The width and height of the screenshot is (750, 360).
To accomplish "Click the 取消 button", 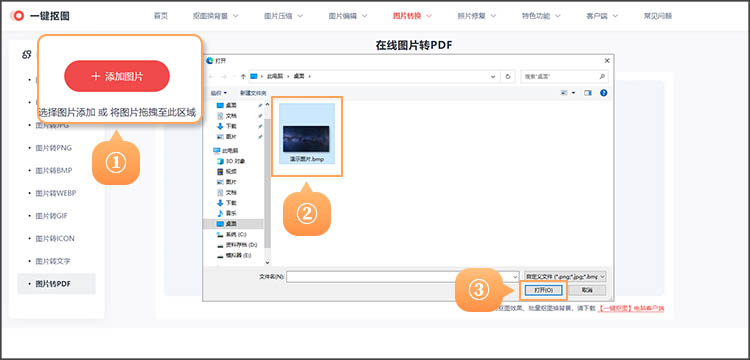I will tap(587, 290).
